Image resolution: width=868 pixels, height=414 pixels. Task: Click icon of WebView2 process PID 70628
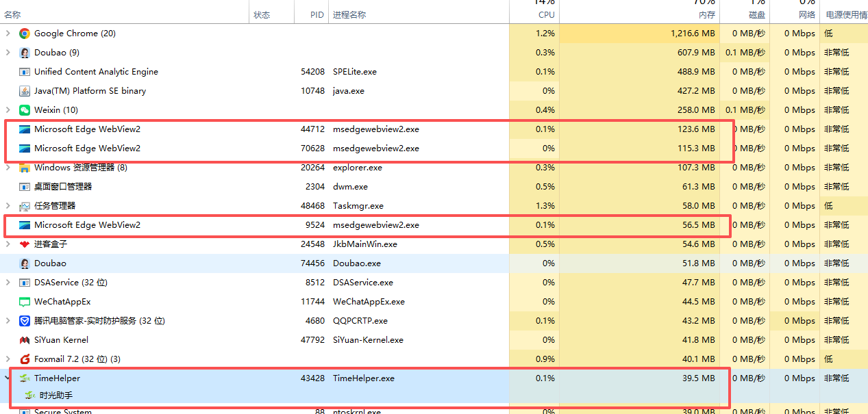(25, 148)
